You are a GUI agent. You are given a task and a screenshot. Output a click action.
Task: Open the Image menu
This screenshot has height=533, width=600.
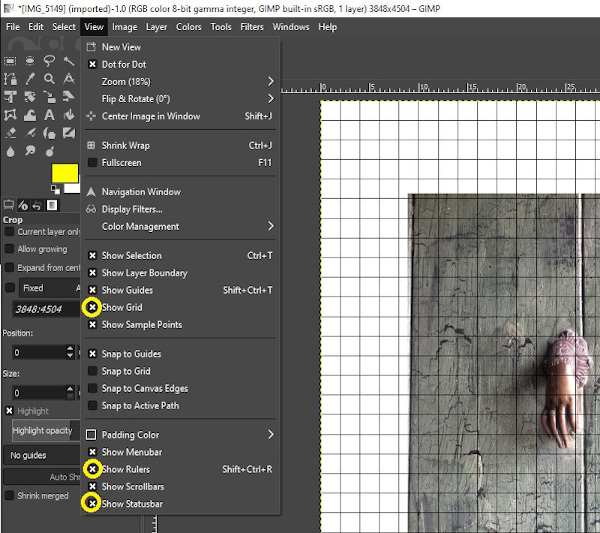124,27
